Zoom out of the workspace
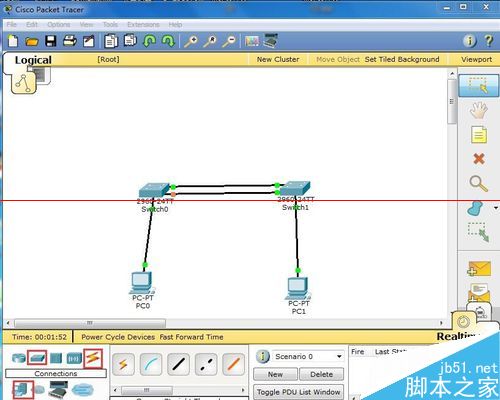The height and width of the screenshot is (400, 500). pyautogui.click(x=229, y=41)
